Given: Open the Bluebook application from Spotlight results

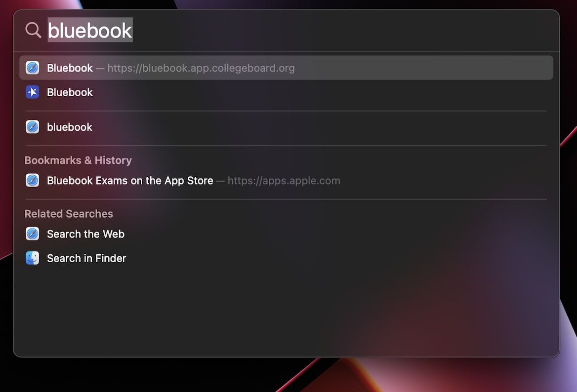Looking at the screenshot, I should click(69, 92).
